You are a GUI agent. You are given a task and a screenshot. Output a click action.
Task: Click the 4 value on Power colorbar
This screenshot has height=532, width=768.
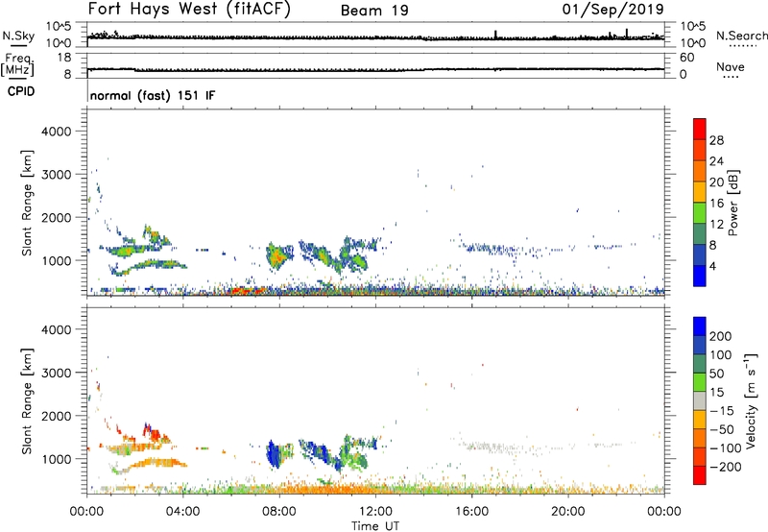(712, 266)
